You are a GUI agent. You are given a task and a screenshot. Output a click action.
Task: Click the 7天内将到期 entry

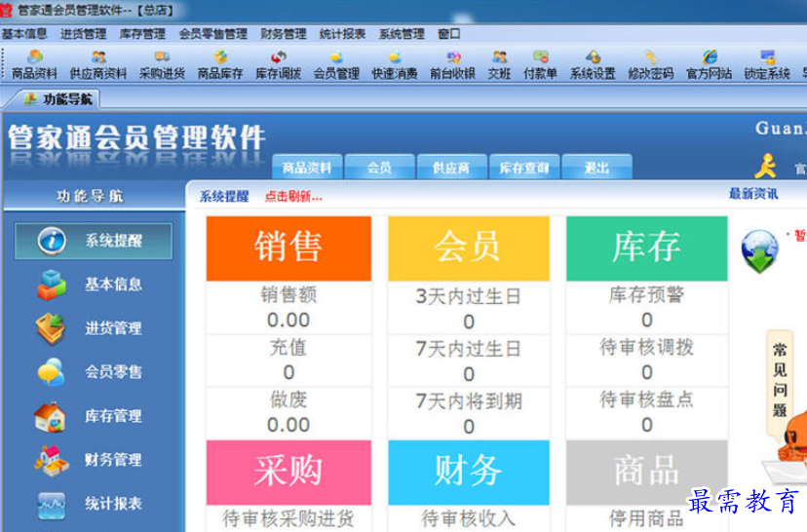click(469, 401)
